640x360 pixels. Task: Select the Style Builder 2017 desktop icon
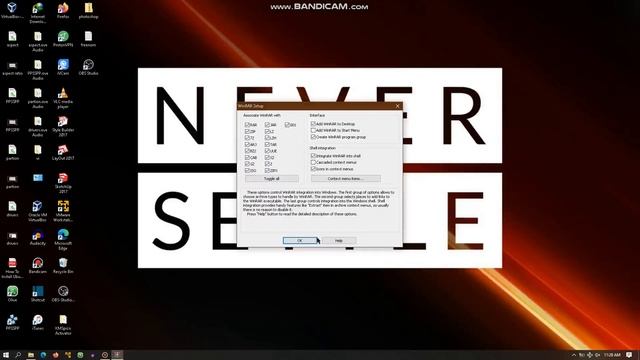(x=63, y=126)
